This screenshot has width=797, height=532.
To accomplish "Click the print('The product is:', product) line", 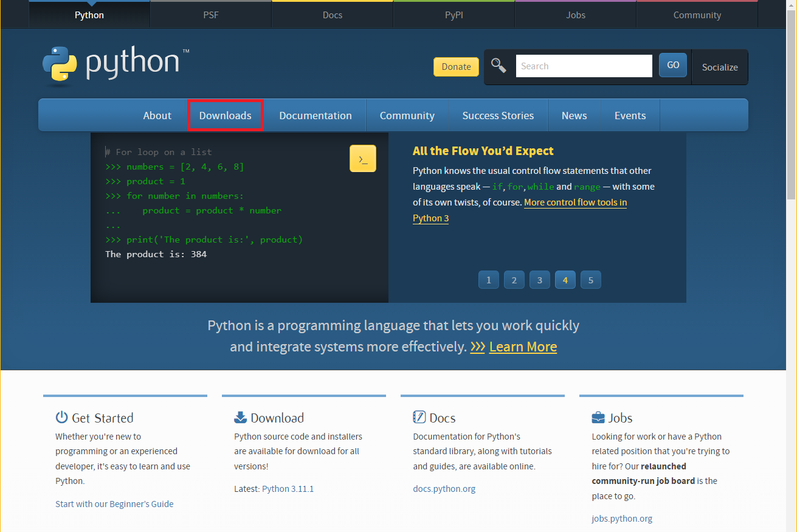I will (204, 240).
